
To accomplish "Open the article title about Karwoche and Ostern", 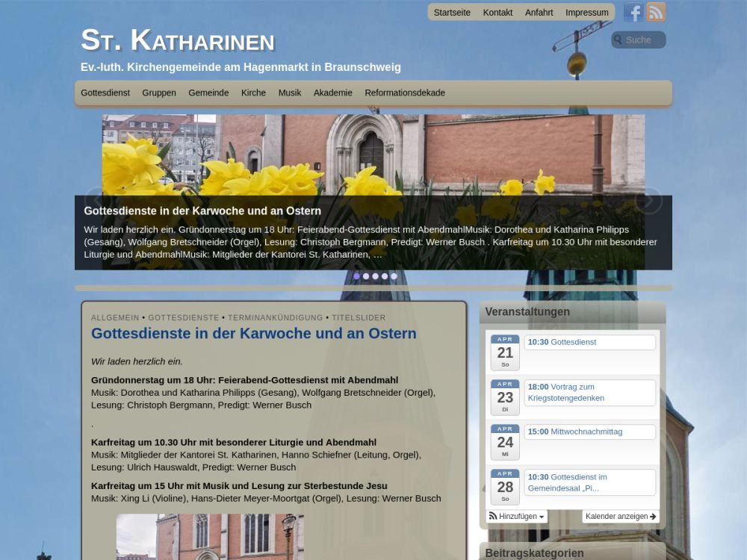I will pyautogui.click(x=253, y=334).
